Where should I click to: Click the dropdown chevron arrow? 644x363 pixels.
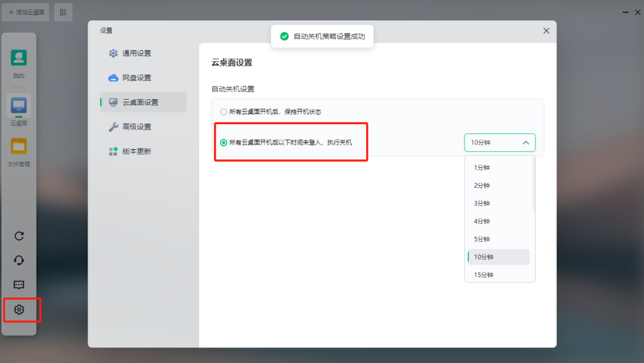pos(526,143)
